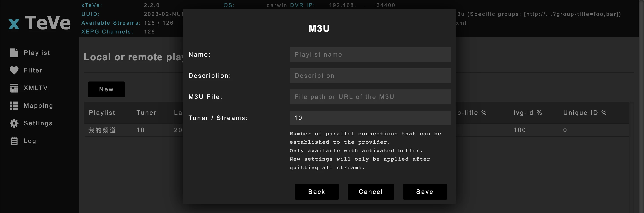Image resolution: width=644 pixels, height=213 pixels.
Task: Open the Settings menu entry
Action: tap(38, 123)
